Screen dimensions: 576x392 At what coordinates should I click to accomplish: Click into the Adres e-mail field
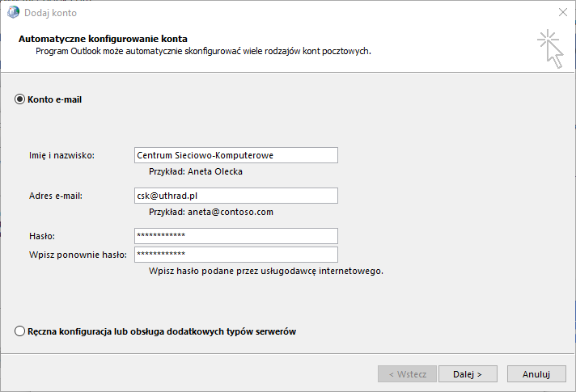pos(236,196)
